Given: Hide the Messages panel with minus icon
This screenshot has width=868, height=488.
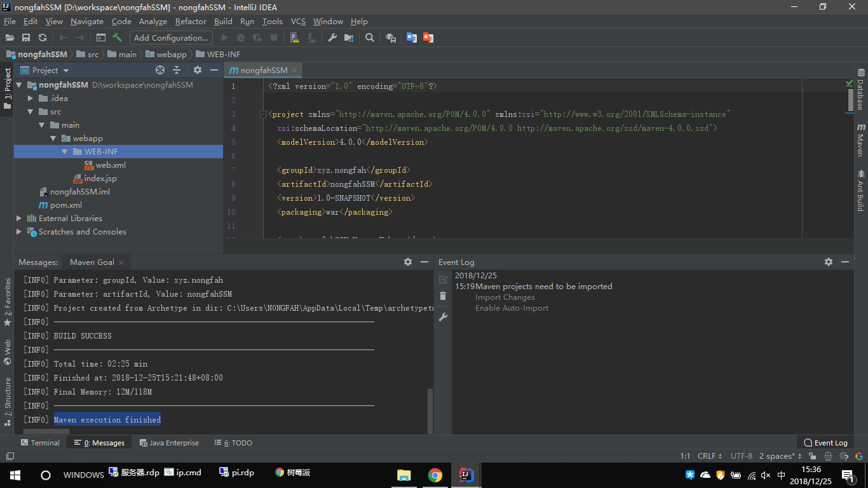Looking at the screenshot, I should point(424,262).
